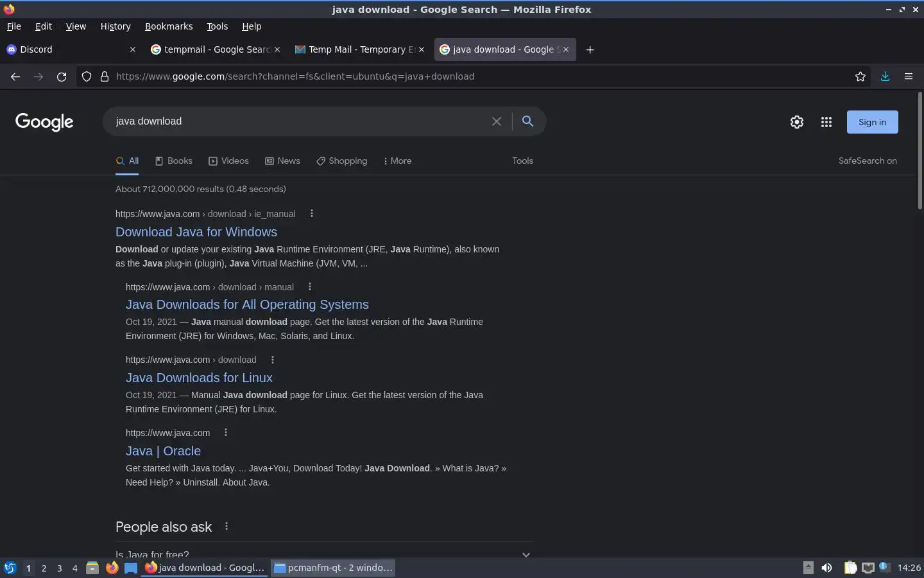This screenshot has width=924, height=578.
Task: Reload the current page
Action: pos(62,76)
